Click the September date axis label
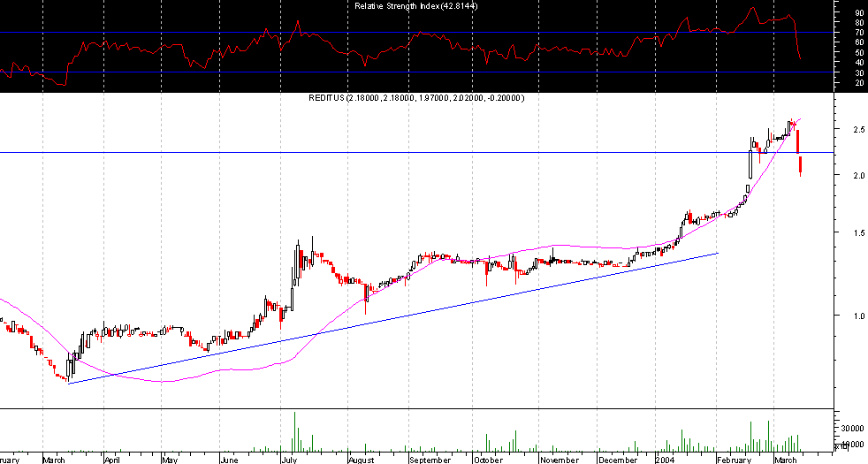 pos(430,460)
